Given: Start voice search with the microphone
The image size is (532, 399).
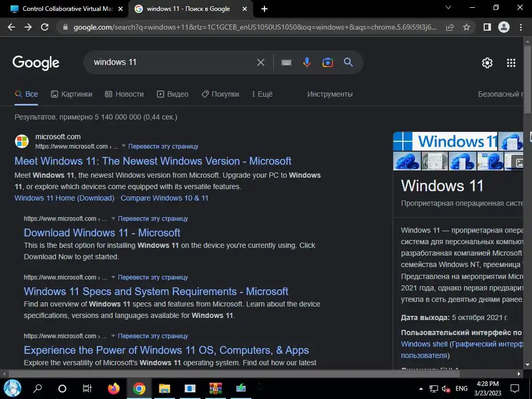Looking at the screenshot, I should pyautogui.click(x=307, y=62).
